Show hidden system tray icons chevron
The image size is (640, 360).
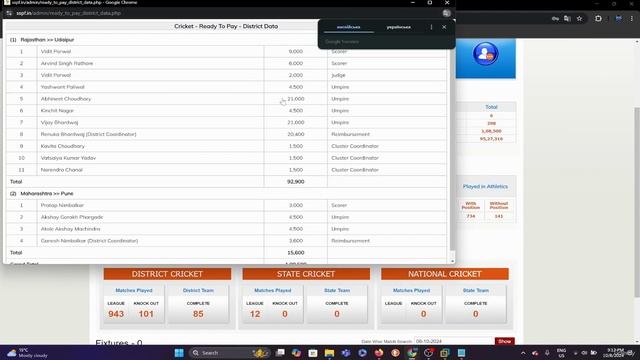[x=523, y=353]
